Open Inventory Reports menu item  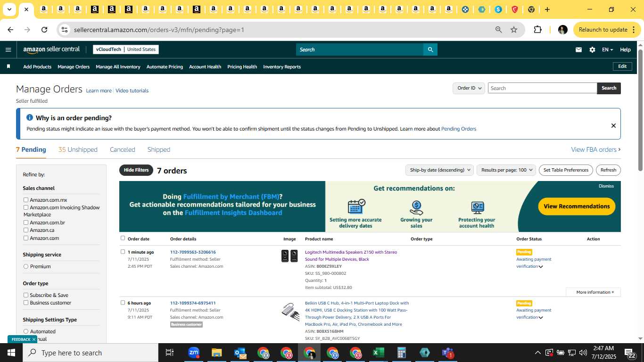coord(282,66)
